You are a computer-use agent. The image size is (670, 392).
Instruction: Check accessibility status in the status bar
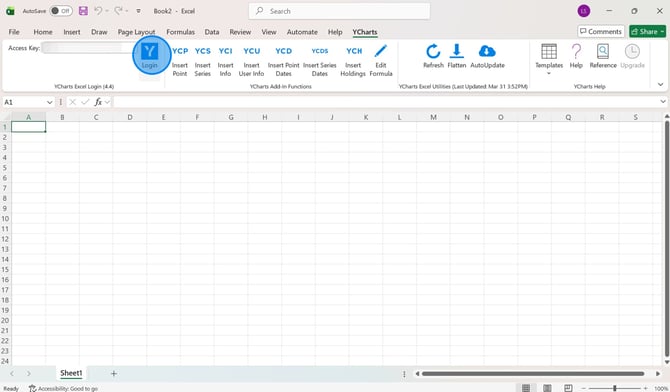pos(63,388)
